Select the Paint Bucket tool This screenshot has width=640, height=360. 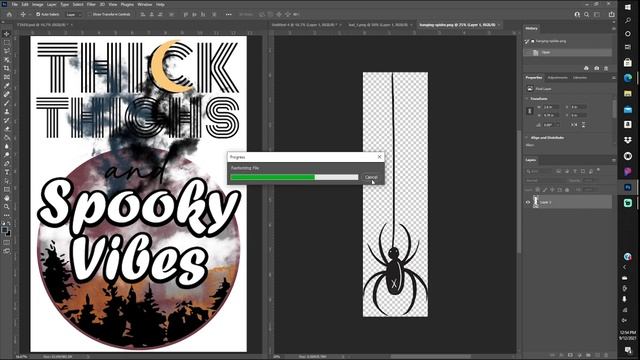coord(7,138)
